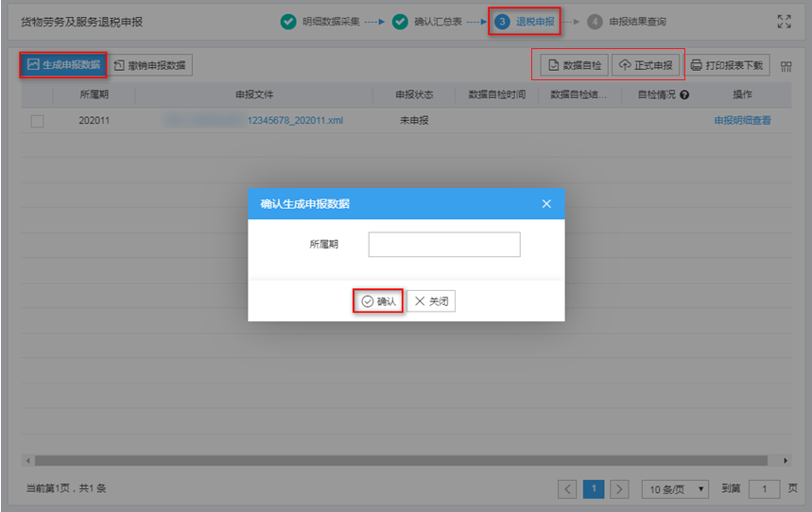The image size is (812, 512).
Task: Open 打印报表下载
Action: 726,65
